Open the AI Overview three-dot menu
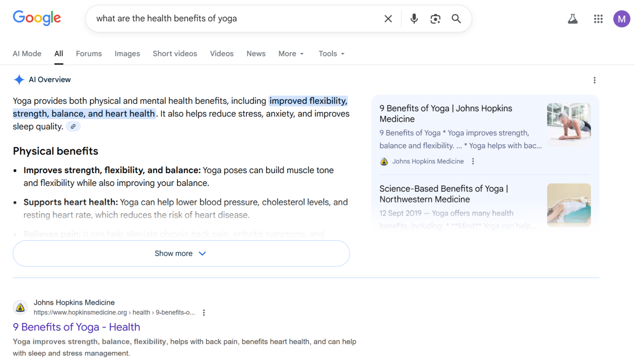Viewport: 635px width, 364px height. click(x=594, y=80)
